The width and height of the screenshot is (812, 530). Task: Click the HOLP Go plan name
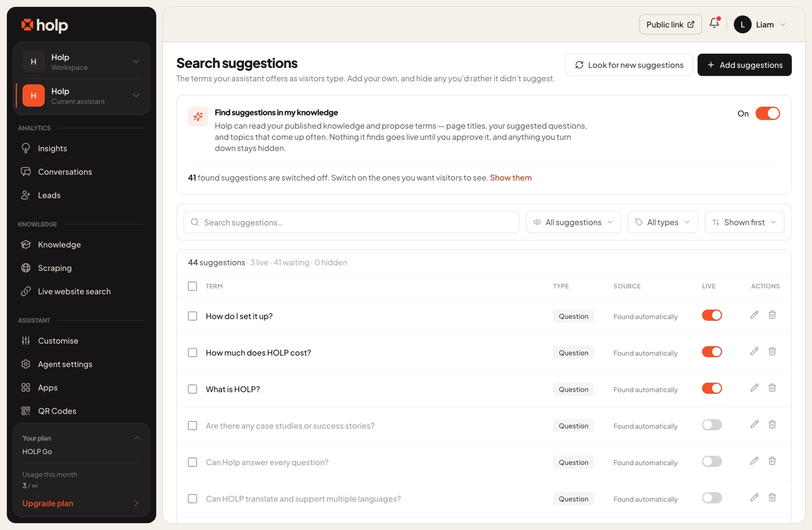(37, 451)
